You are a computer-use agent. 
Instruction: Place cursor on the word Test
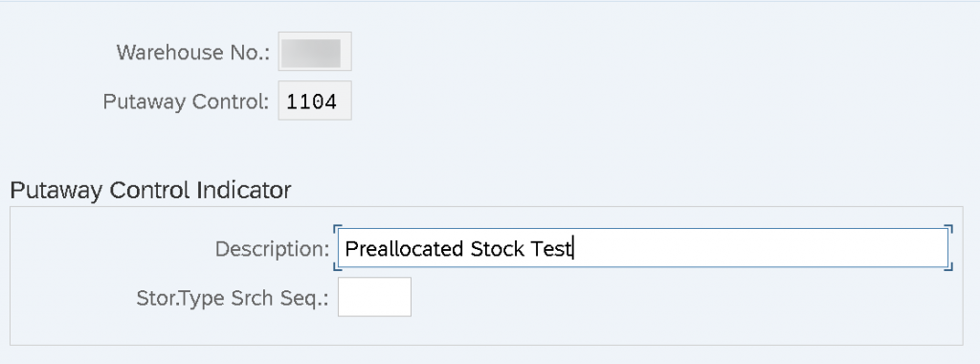coord(551,249)
